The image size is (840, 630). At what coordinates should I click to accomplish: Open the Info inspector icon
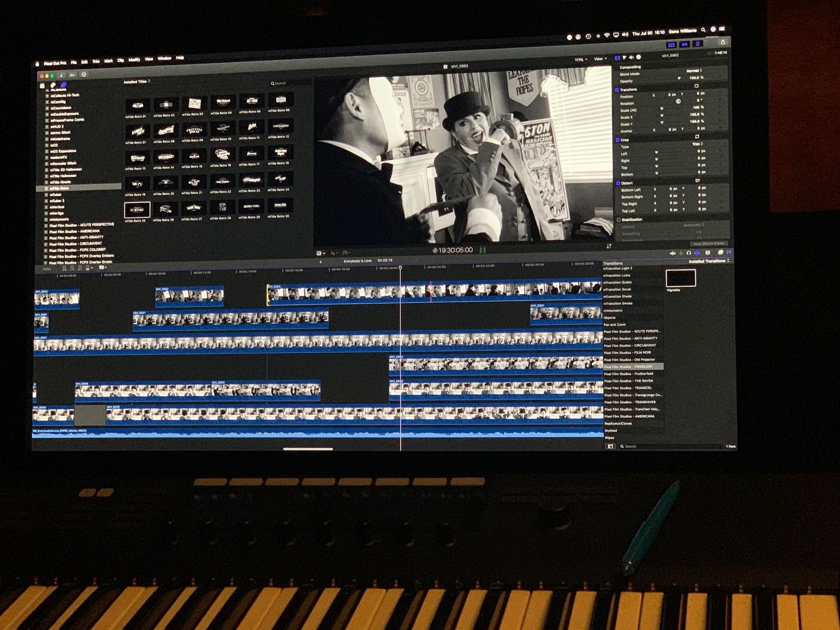point(638,57)
